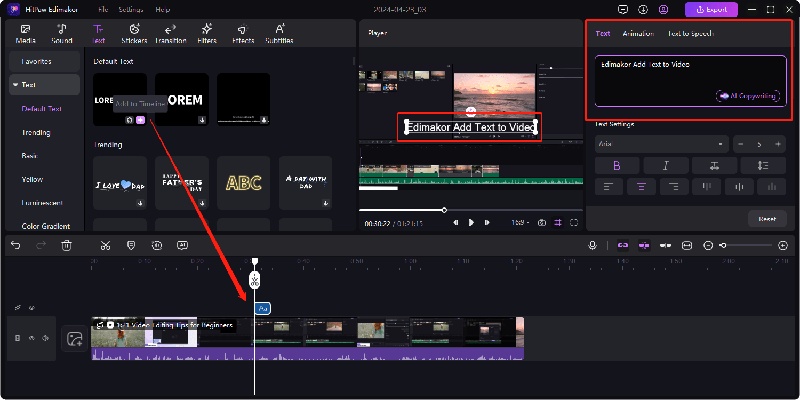The image size is (800, 400).
Task: Align text to the right
Action: click(x=674, y=187)
